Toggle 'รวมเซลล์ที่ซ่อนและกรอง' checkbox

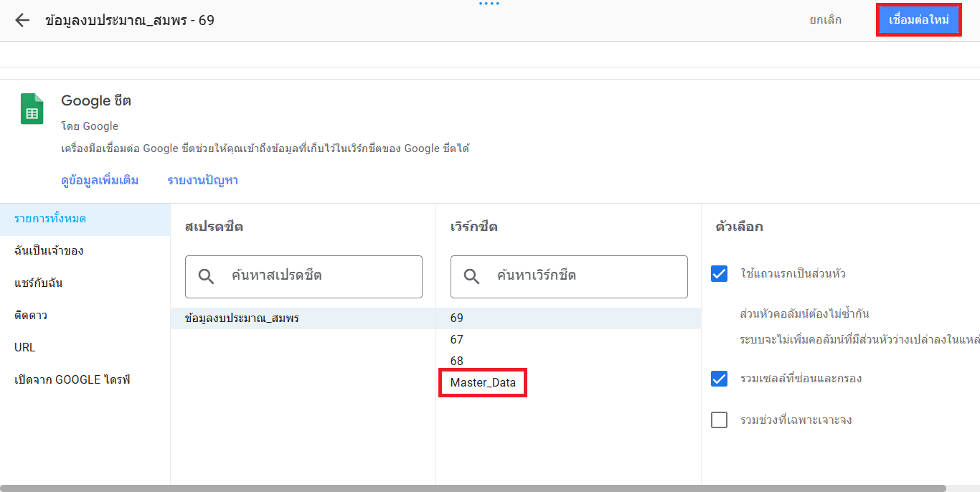(719, 378)
